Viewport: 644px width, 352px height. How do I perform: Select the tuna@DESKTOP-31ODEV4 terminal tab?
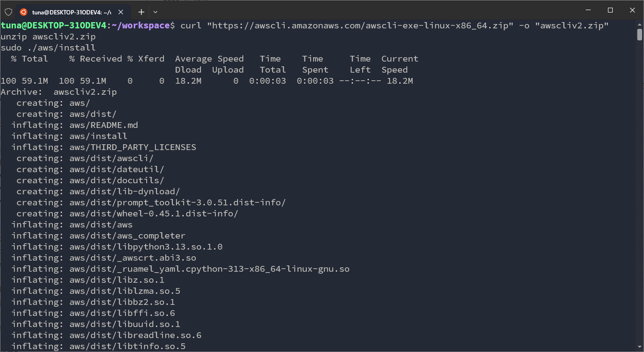coord(71,12)
